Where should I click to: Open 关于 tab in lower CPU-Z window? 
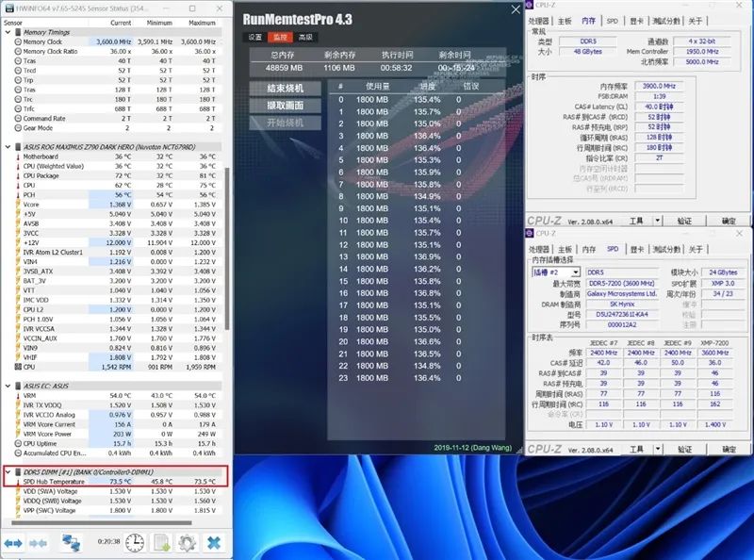coord(696,249)
